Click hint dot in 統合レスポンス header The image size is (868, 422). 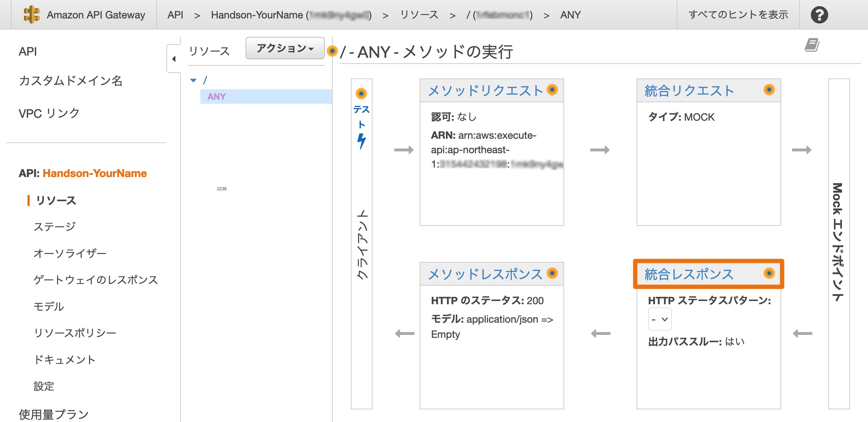pyautogui.click(x=769, y=273)
